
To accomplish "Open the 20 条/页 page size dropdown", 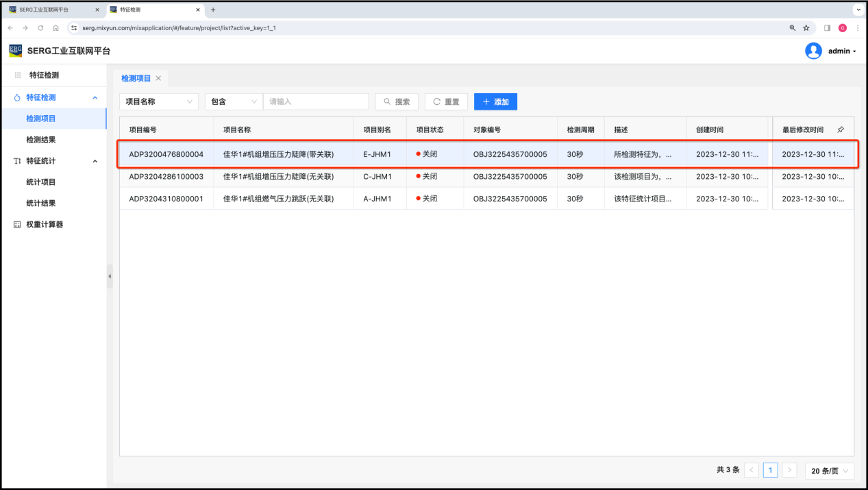I will 830,470.
